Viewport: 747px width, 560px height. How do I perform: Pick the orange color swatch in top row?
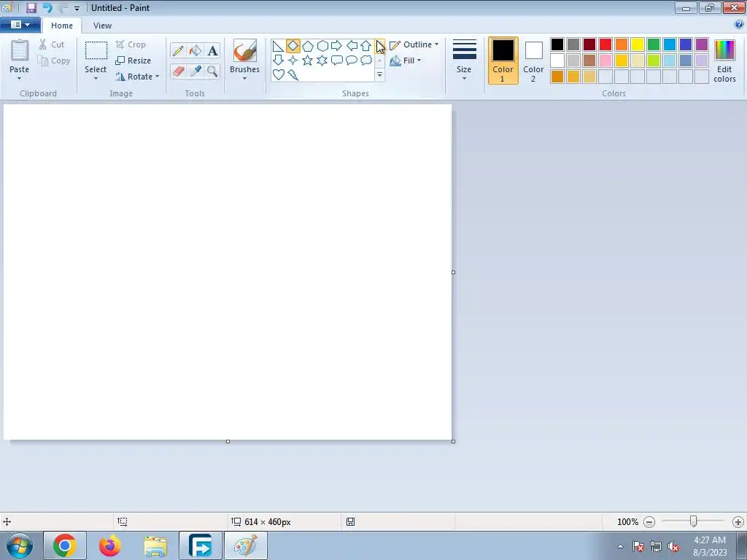click(x=622, y=44)
